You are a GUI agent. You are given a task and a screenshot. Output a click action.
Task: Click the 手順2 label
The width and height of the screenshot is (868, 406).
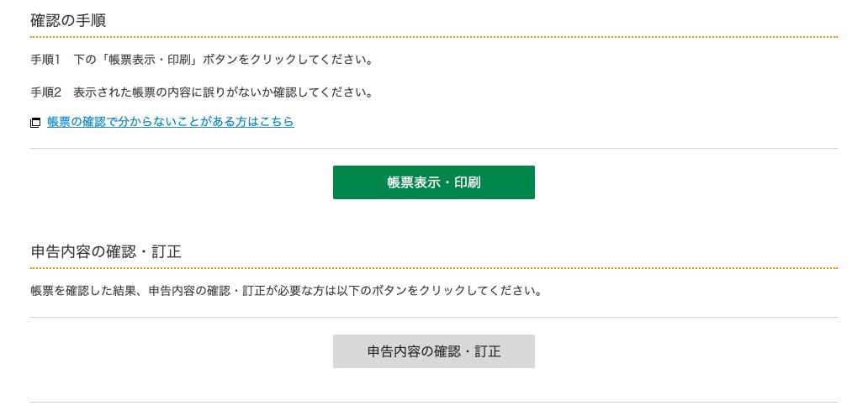45,92
